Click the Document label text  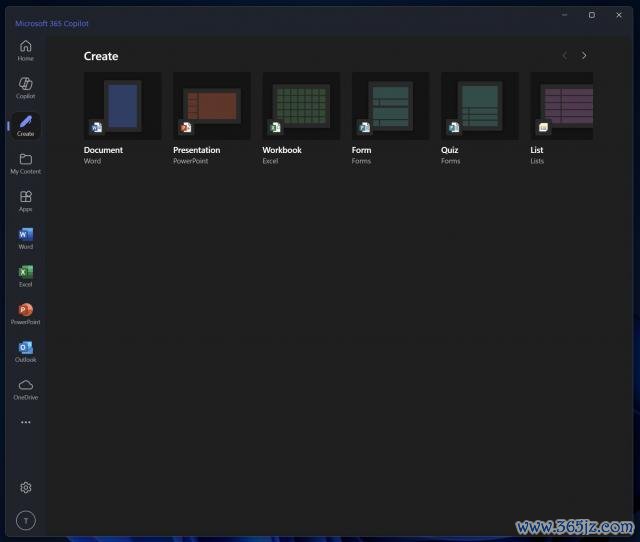click(103, 150)
